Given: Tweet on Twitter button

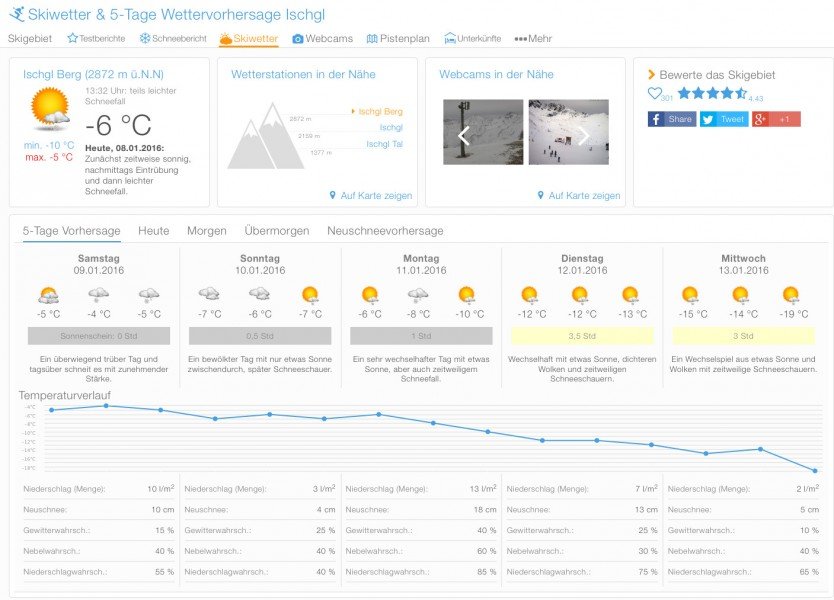Looking at the screenshot, I should pos(724,119).
